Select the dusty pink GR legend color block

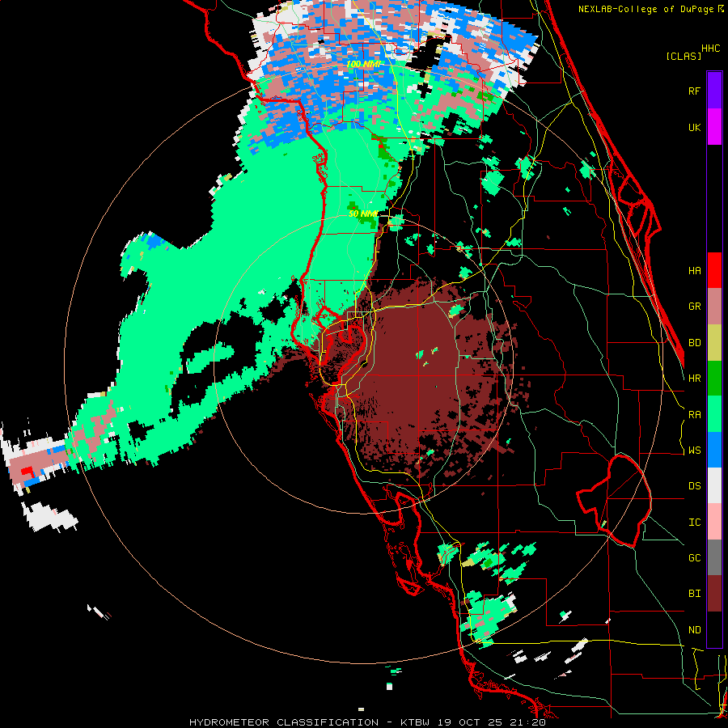pyautogui.click(x=714, y=306)
